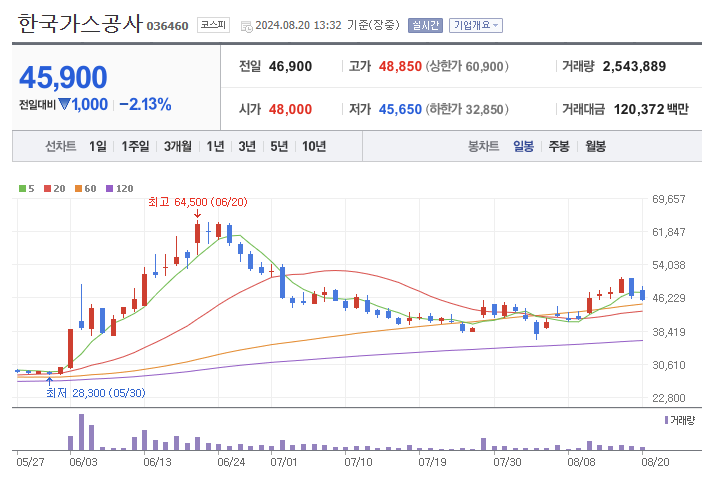Switch to 월봉 monthly candle chart
702x477 pixels.
coord(595,146)
